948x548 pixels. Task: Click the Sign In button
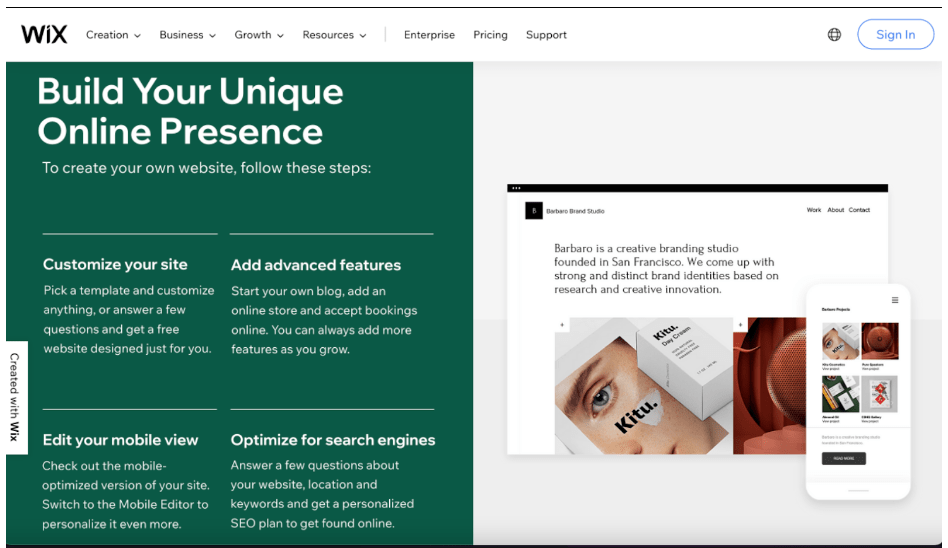[x=895, y=34]
